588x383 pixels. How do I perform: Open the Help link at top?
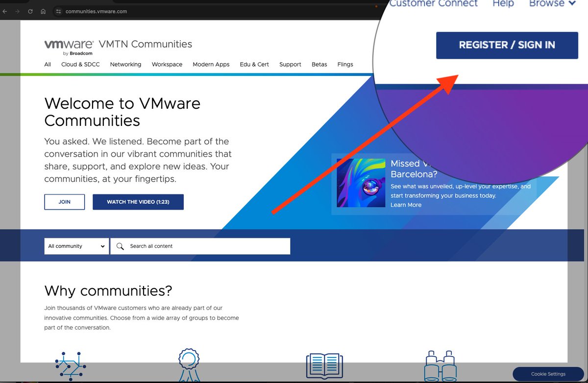tap(503, 4)
